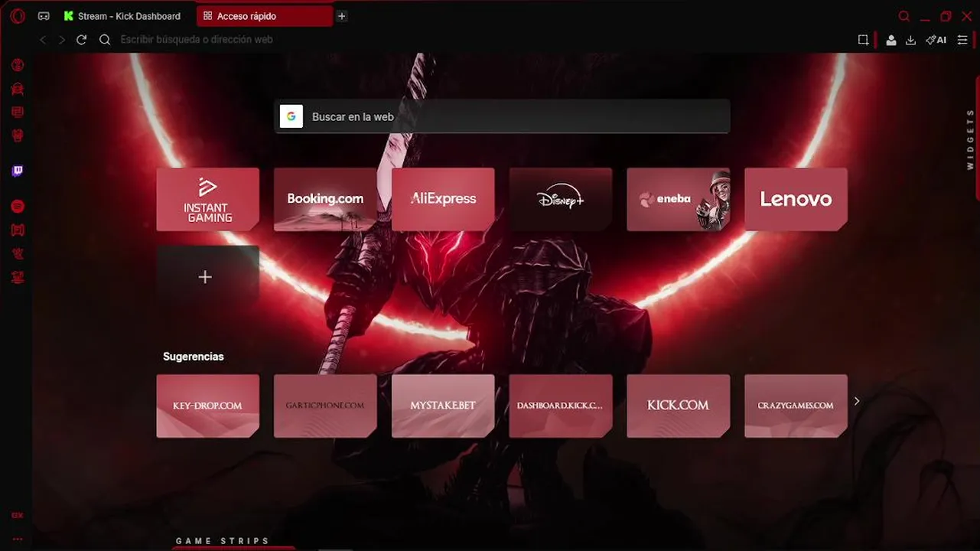Go back with the left arrow

[43, 40]
